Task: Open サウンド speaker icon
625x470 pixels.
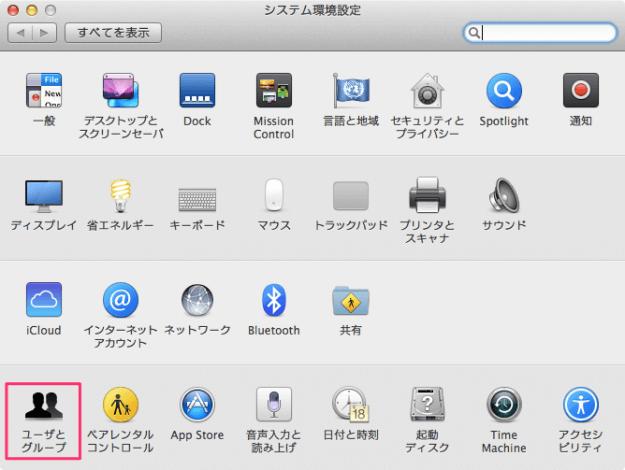Action: pyautogui.click(x=504, y=195)
